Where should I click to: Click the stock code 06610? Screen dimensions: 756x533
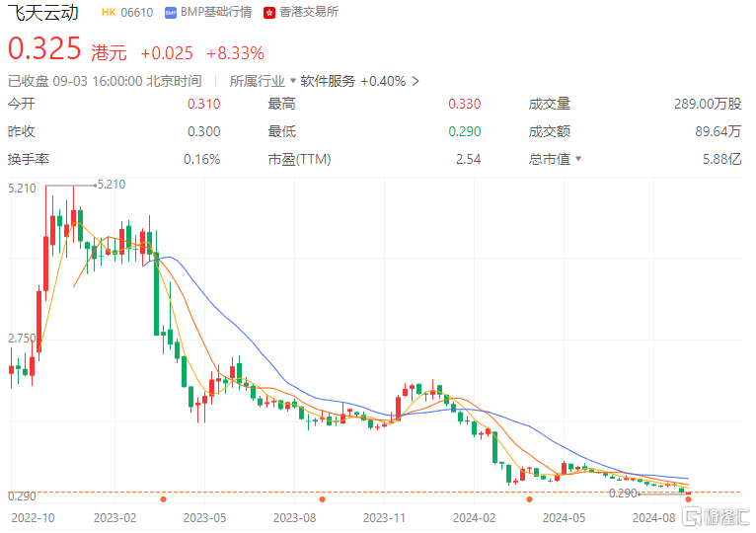click(136, 13)
